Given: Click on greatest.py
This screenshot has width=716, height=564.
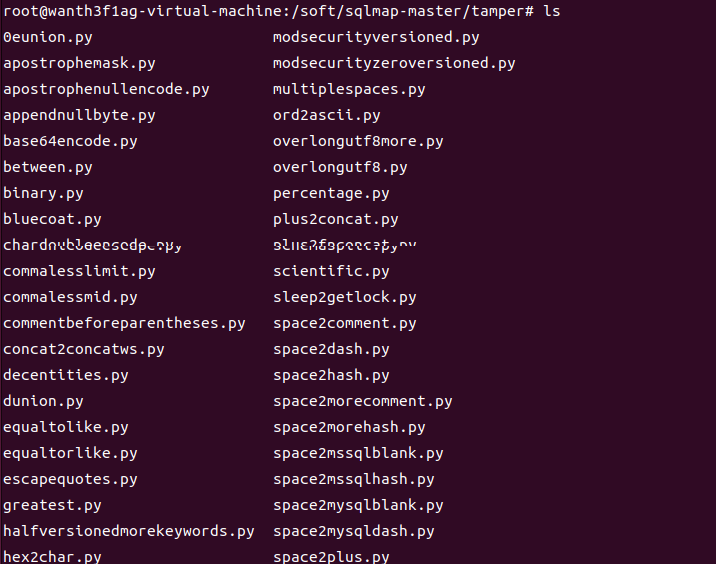Looking at the screenshot, I should pos(52,505).
